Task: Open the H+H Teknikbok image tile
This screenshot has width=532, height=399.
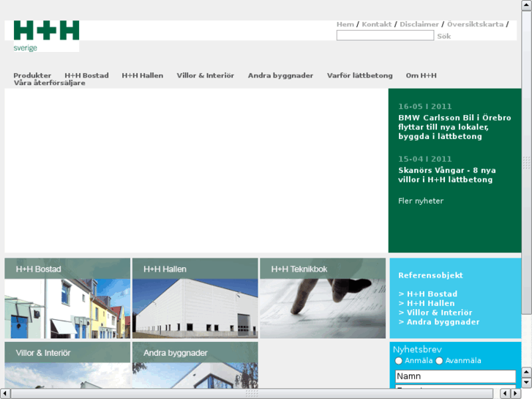Action: coord(323,298)
